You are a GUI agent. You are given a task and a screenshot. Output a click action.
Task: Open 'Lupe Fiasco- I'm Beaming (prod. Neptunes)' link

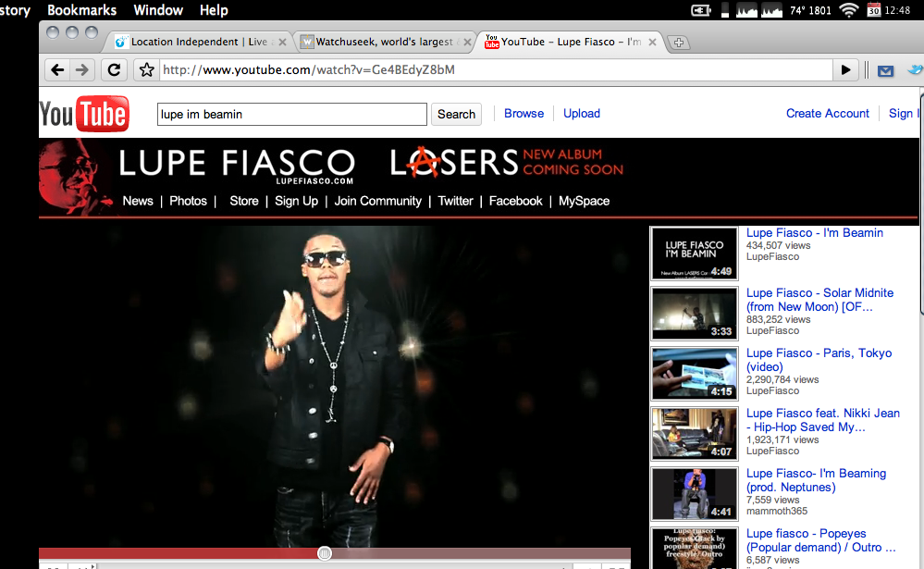click(x=816, y=480)
